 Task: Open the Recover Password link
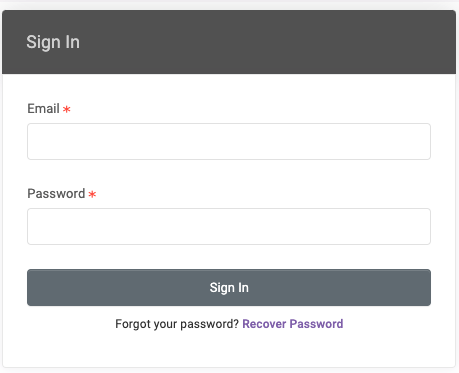click(x=293, y=324)
